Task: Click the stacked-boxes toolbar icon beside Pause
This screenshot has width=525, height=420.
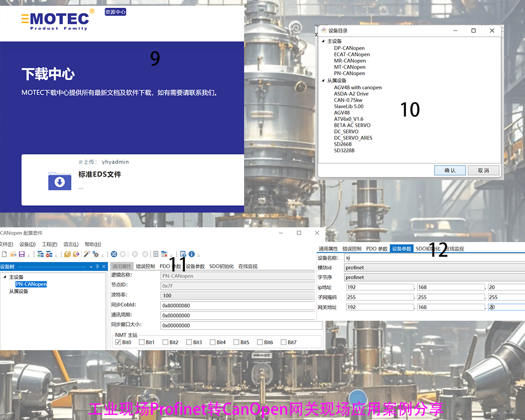Action: pos(156,254)
